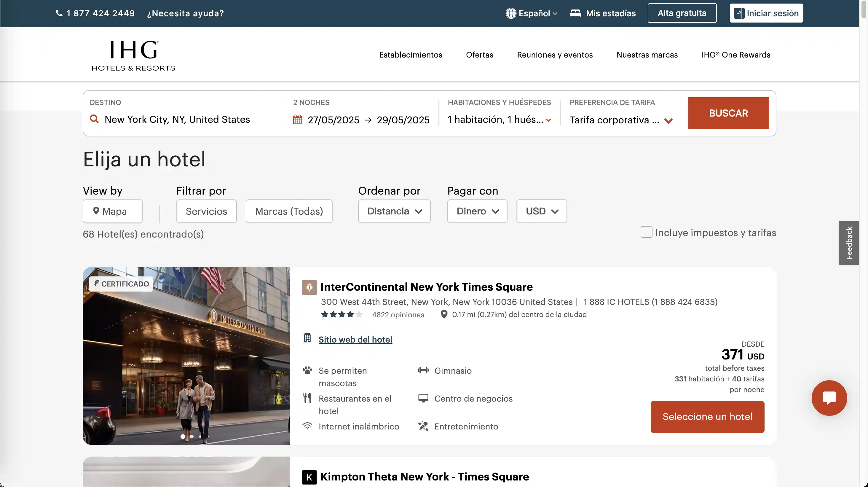Click the Kimpton Theta New York hotel title

425,477
